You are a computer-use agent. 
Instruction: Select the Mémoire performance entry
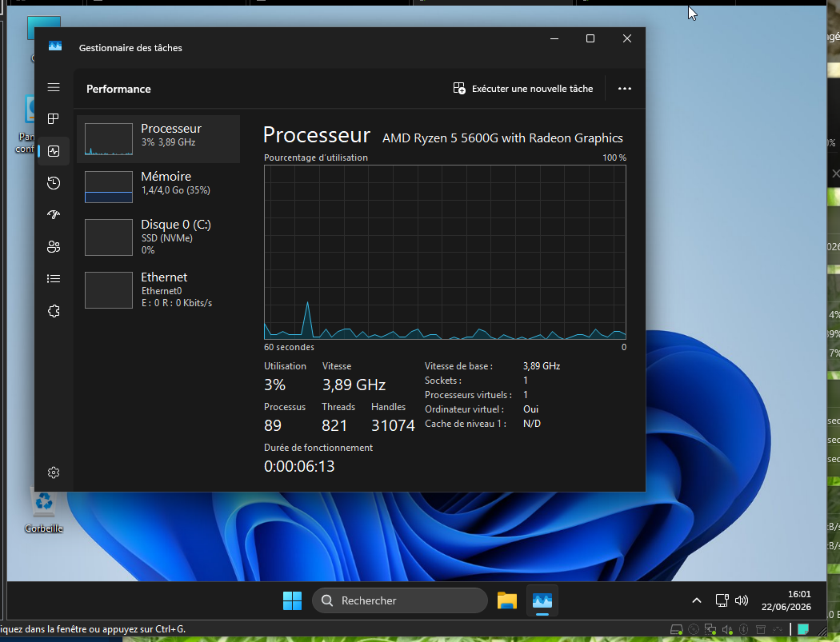(158, 187)
